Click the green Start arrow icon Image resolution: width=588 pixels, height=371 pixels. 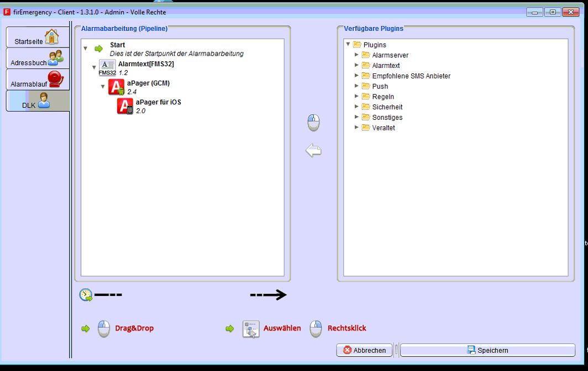(99, 49)
